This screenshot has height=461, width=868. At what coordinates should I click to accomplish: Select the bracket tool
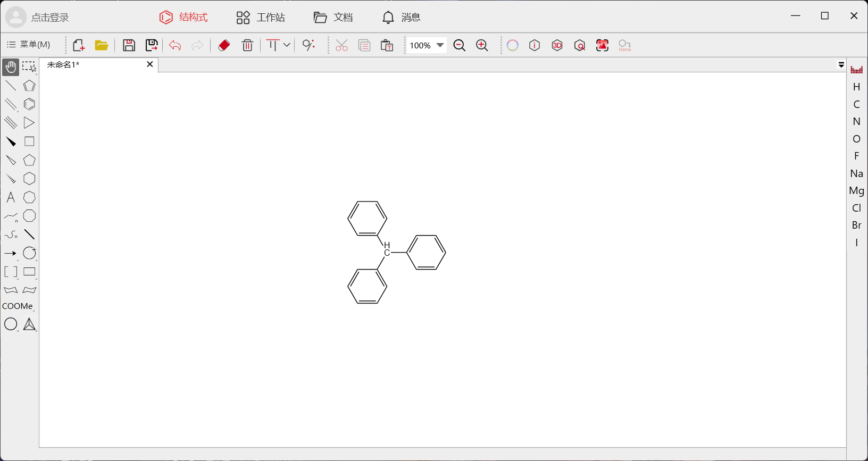[11, 272]
